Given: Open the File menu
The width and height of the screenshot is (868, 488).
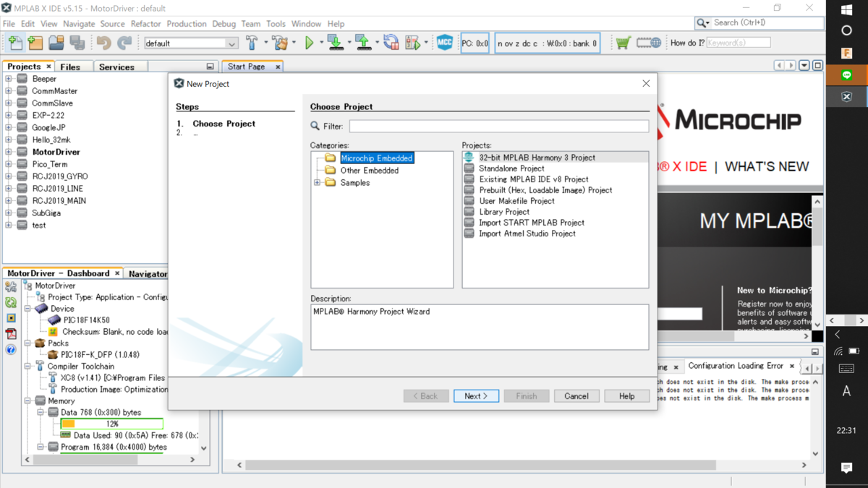Looking at the screenshot, I should (9, 24).
